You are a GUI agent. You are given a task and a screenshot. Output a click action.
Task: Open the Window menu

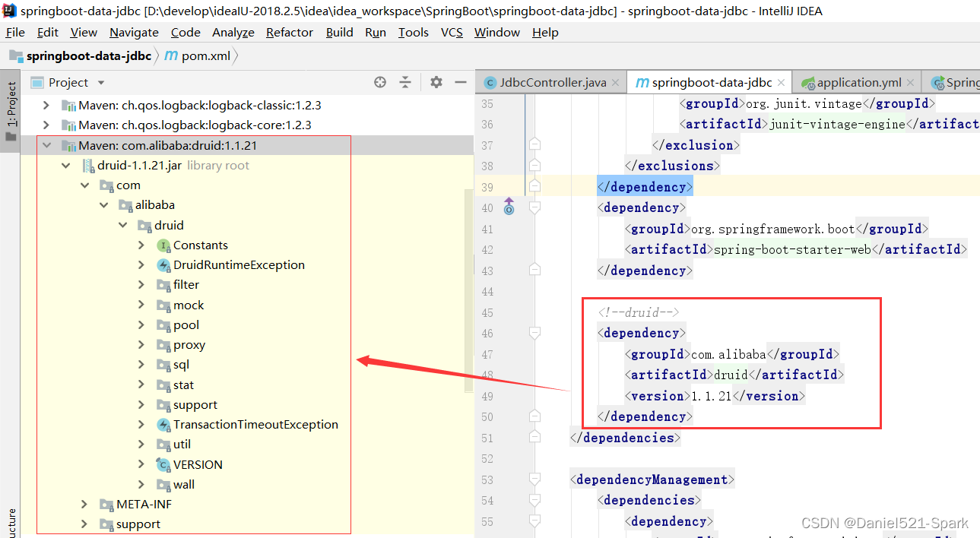click(x=497, y=32)
